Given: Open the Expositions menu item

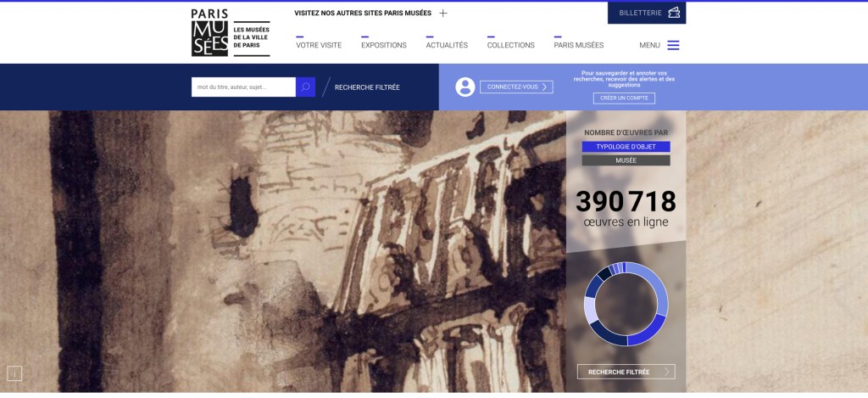Looking at the screenshot, I should coord(383,45).
